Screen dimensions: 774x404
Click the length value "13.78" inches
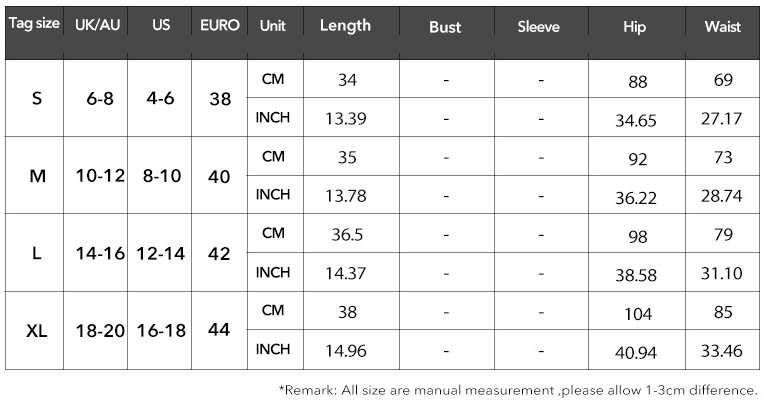click(x=346, y=196)
